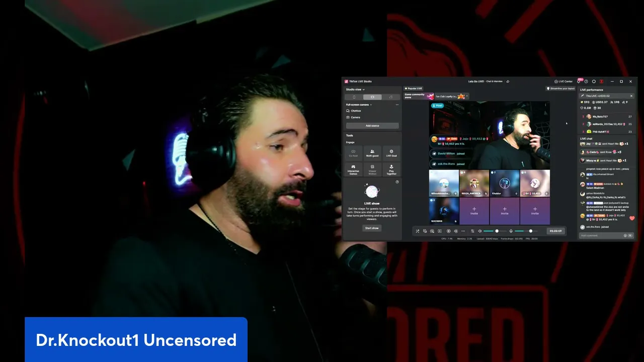Click the Start show button
Viewport: 644px width, 362px height.
point(372,228)
